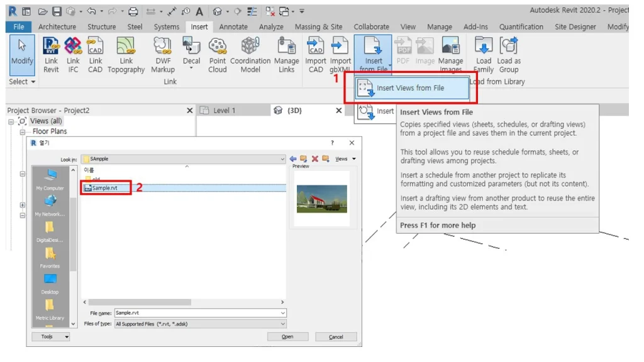Click the Cancel button in dialog
The width and height of the screenshot is (644, 362).
(x=336, y=337)
